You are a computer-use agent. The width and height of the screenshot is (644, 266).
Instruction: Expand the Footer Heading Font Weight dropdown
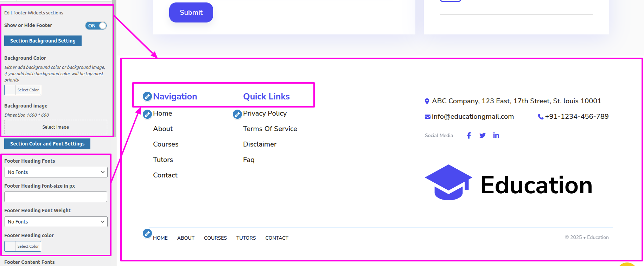[56, 222]
